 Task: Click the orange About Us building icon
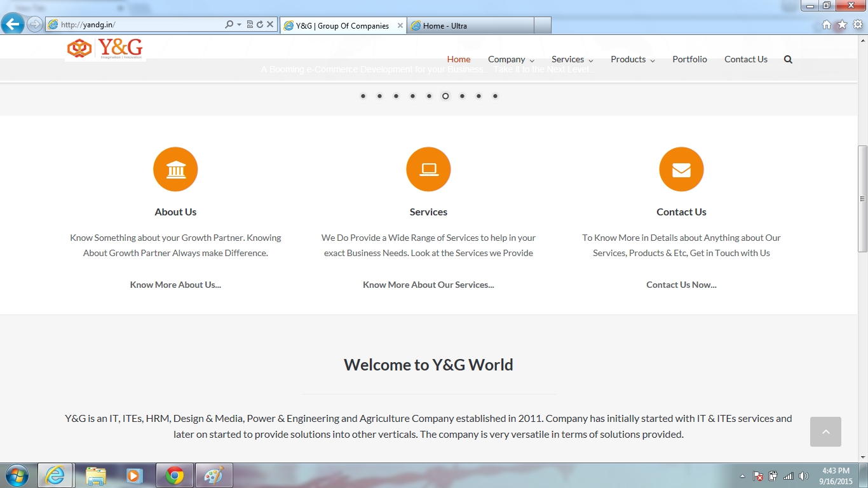click(175, 170)
